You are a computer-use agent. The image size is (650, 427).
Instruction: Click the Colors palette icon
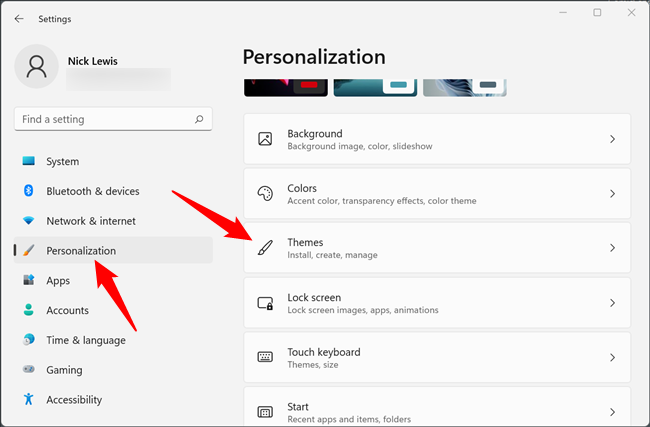pos(265,194)
